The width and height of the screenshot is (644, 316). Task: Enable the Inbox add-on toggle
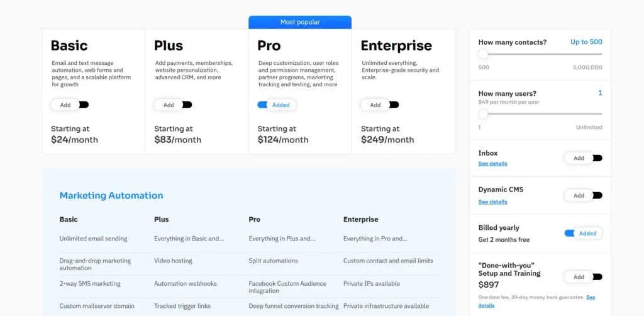point(583,158)
